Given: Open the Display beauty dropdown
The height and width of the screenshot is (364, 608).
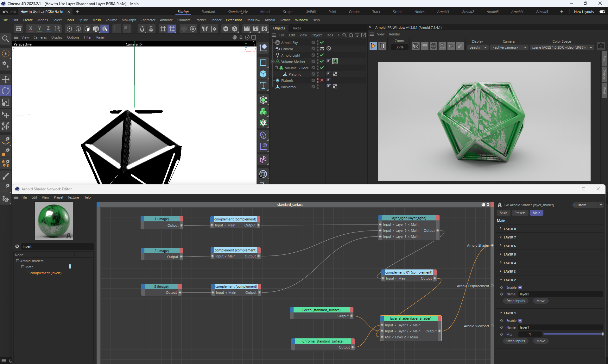Looking at the screenshot, I should tap(478, 47).
